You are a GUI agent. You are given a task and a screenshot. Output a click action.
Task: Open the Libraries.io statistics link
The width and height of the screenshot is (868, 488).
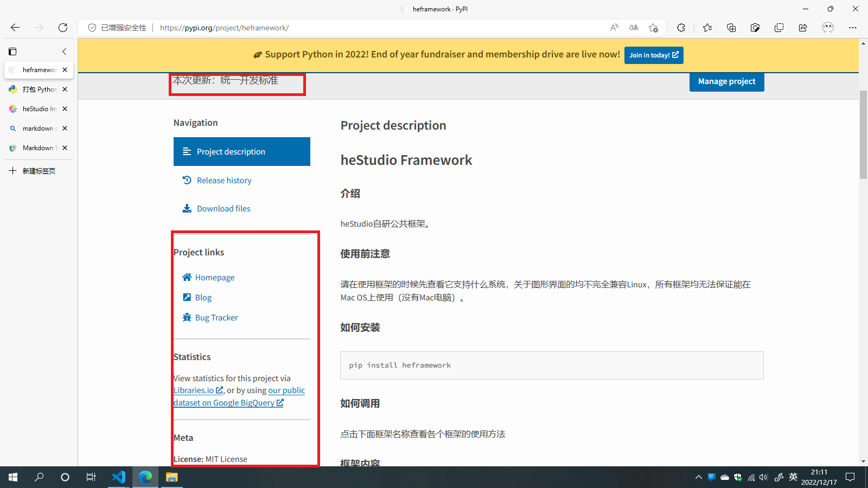coord(198,390)
